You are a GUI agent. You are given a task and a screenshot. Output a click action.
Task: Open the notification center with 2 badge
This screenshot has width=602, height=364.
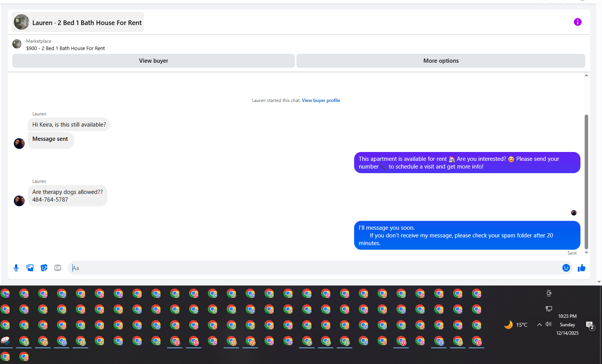click(590, 326)
